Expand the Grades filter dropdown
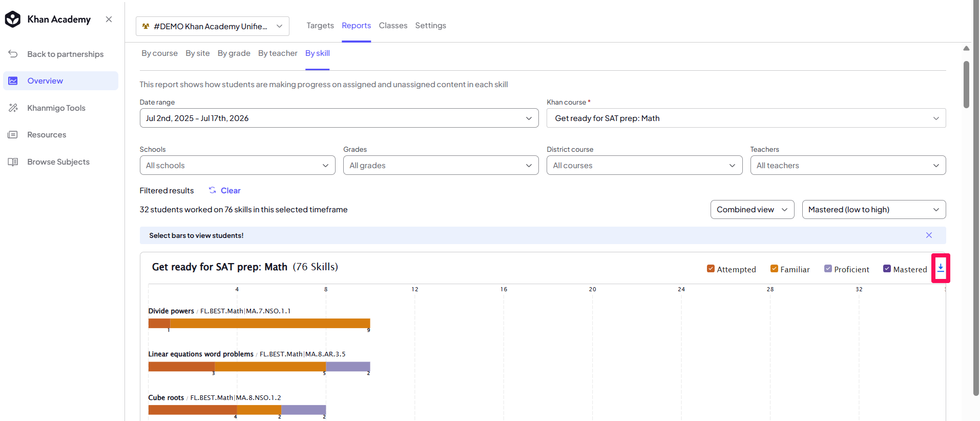This screenshot has width=980, height=421. click(x=441, y=165)
